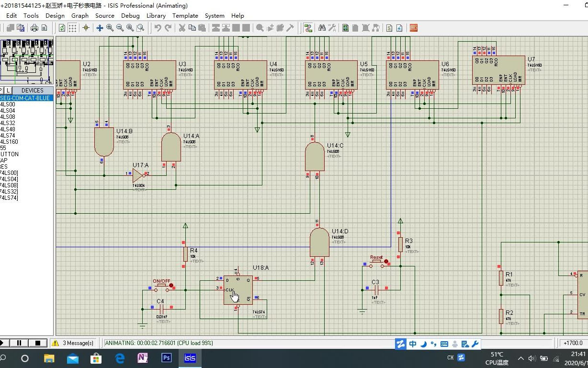The height and width of the screenshot is (368, 588).
Task: Open the System menu
Action: pos(215,15)
